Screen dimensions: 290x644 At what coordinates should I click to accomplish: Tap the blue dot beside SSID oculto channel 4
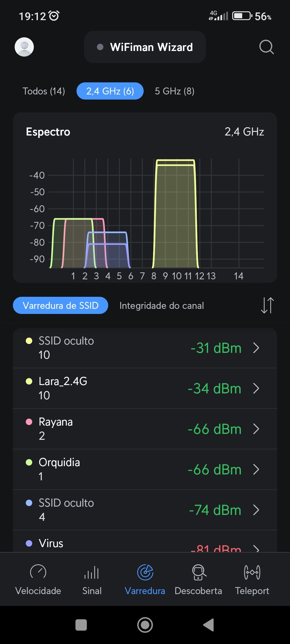[x=29, y=503]
